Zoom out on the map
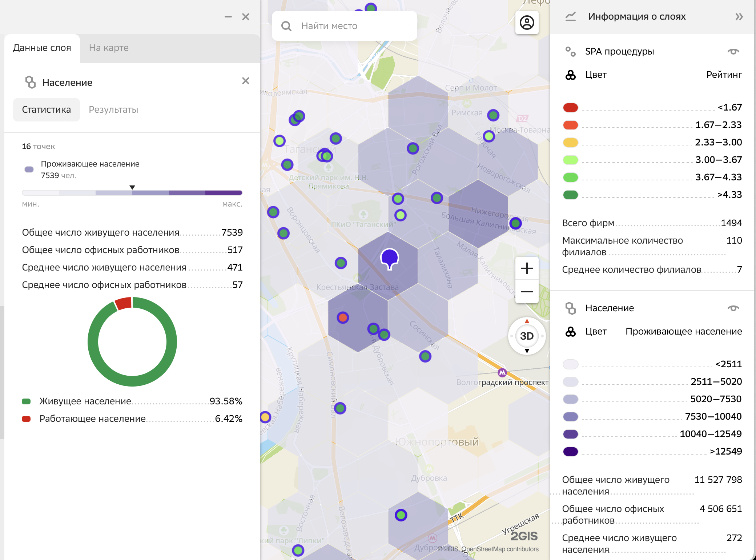756x560 pixels. 527,292
